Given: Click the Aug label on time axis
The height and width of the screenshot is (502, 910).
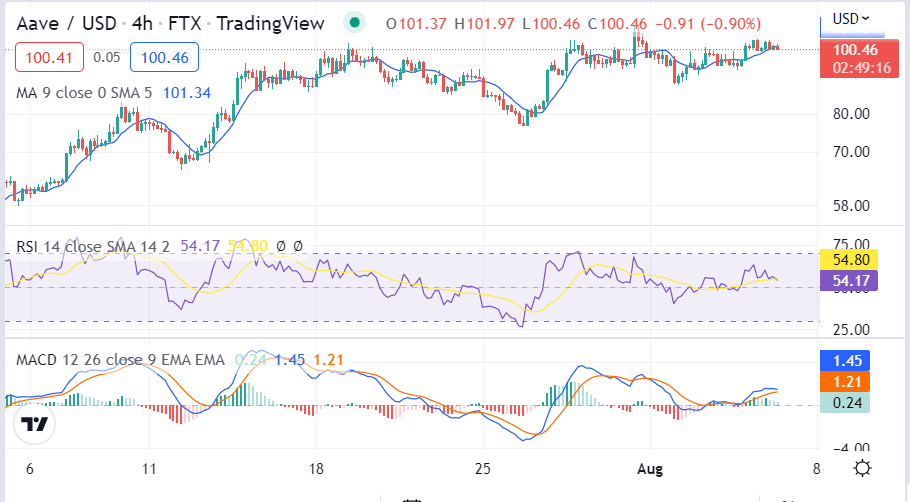Looking at the screenshot, I should click(649, 469).
